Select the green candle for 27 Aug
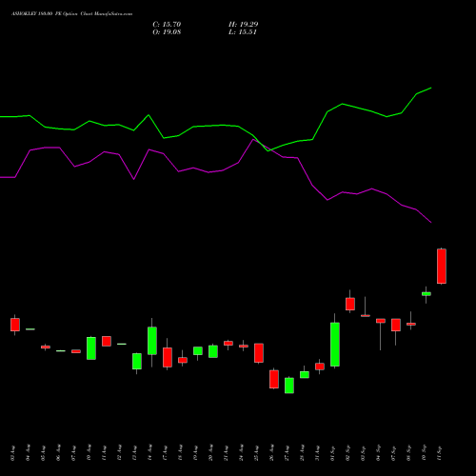The width and height of the screenshot is (476, 476). click(289, 386)
